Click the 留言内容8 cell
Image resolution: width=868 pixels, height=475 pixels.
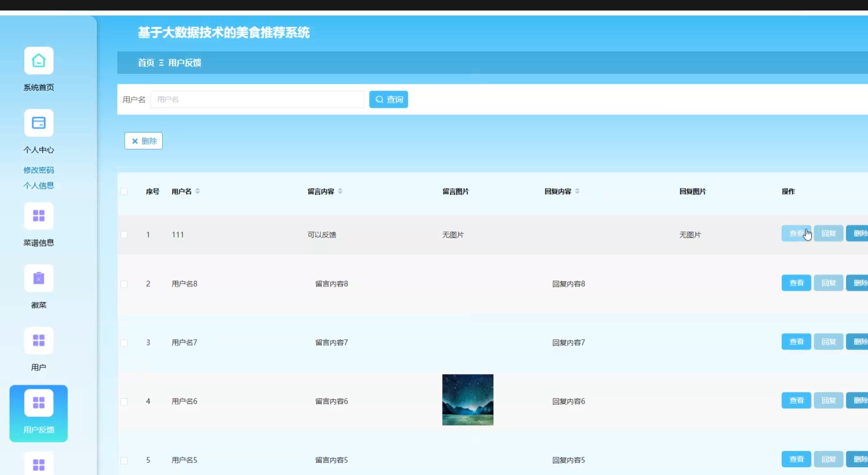332,284
